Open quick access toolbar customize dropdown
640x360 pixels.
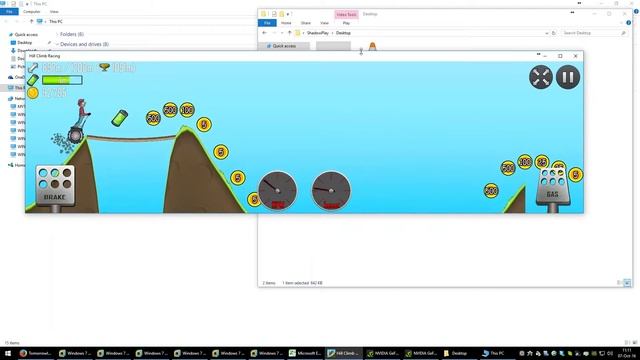(288, 14)
